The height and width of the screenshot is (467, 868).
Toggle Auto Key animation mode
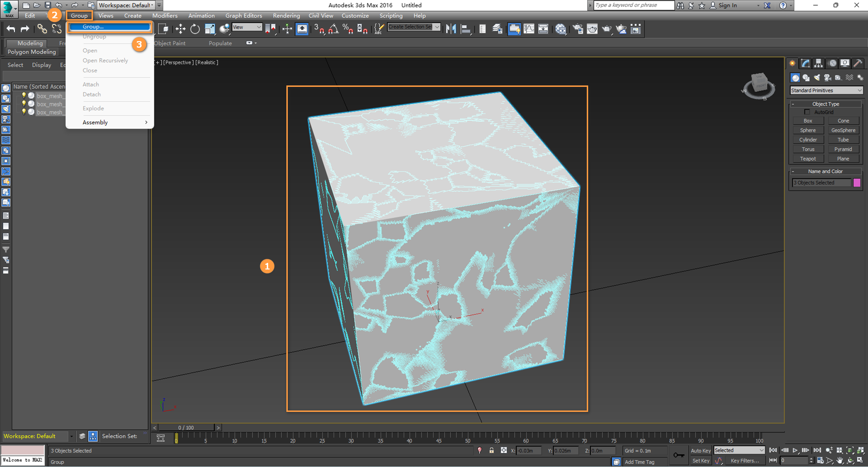click(x=700, y=451)
